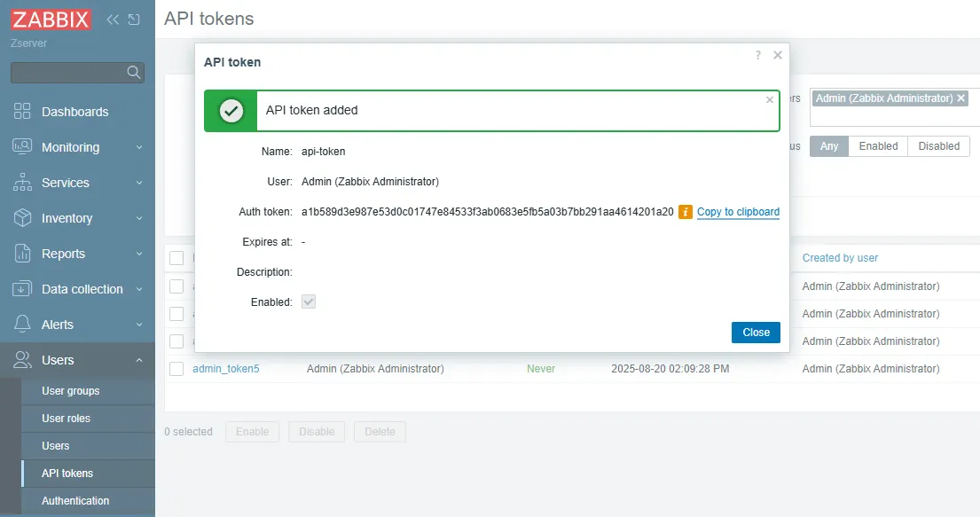Click the Zabbix logo
This screenshot has width=980, height=517.
pos(51,20)
